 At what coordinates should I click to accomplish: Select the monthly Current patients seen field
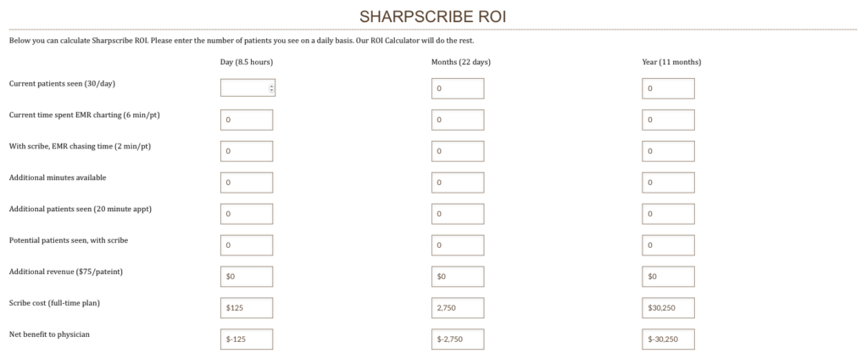[458, 88]
